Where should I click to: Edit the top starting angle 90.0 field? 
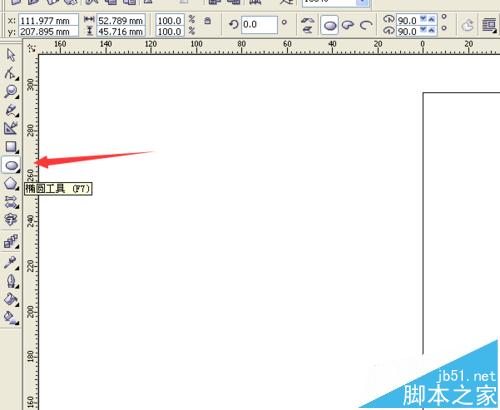coord(408,20)
